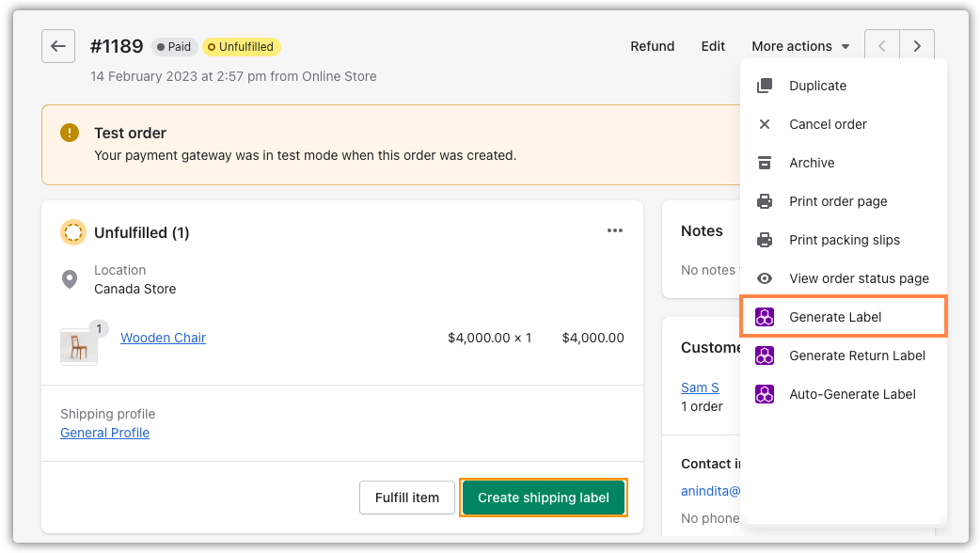
Task: Select Archive from the menu
Action: tap(844, 163)
